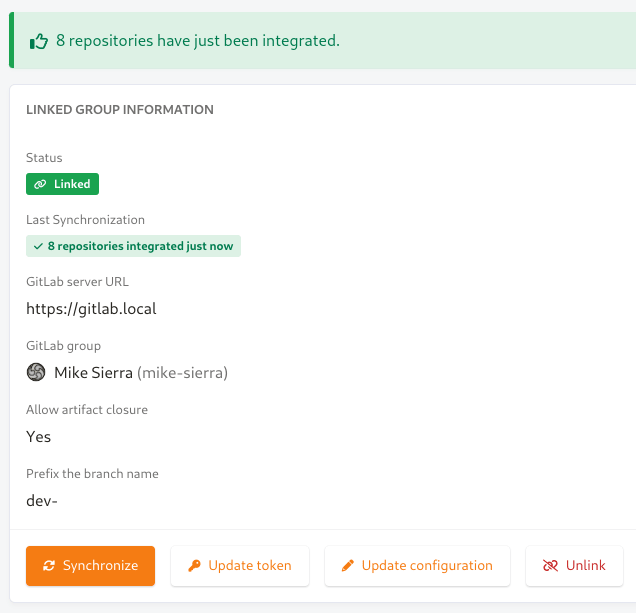Screen dimensions: 636x613
Task: Click the https://gitlab.local URL text
Action: [91, 309]
